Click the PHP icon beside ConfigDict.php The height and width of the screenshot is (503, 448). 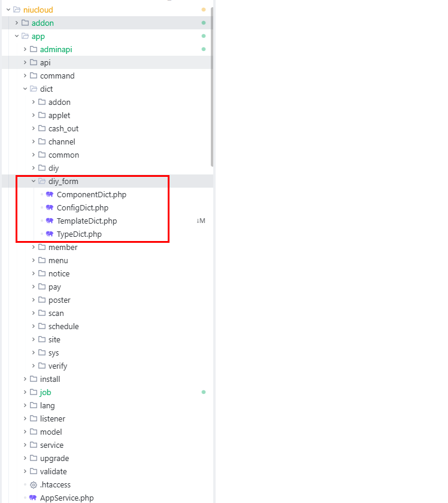click(50, 207)
